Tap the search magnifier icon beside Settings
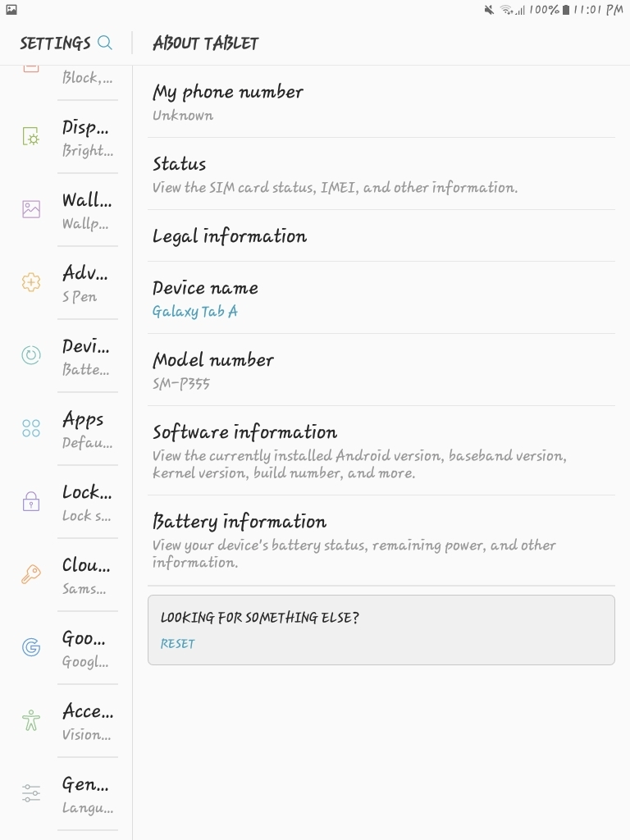 (x=104, y=43)
